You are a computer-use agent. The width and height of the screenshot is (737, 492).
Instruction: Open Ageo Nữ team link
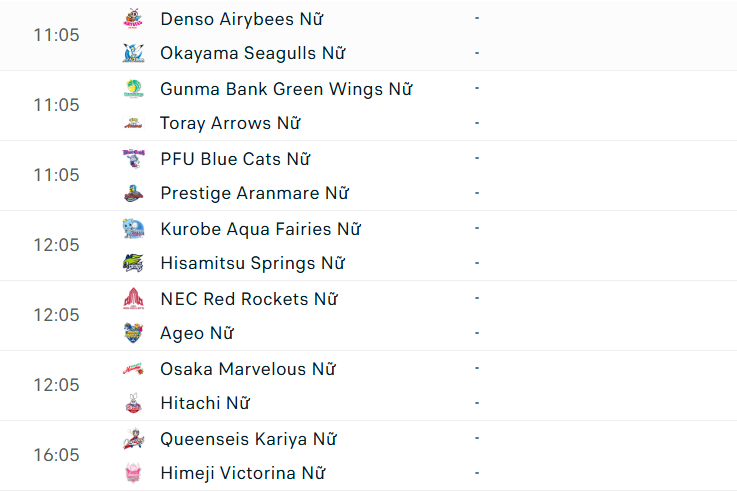197,333
